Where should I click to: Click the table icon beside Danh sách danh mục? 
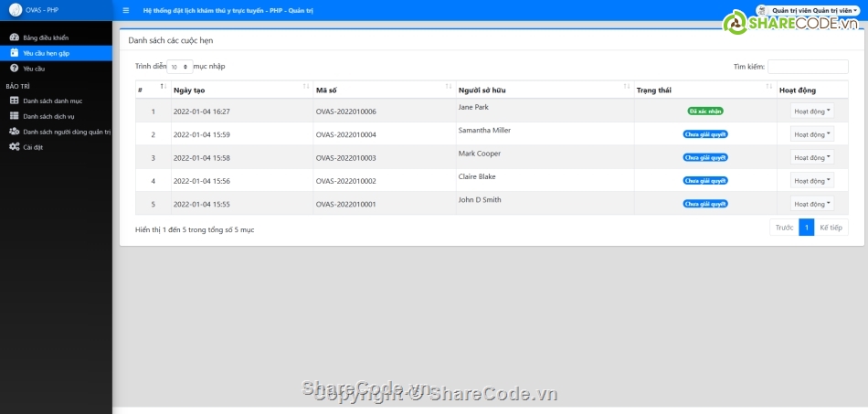click(14, 101)
